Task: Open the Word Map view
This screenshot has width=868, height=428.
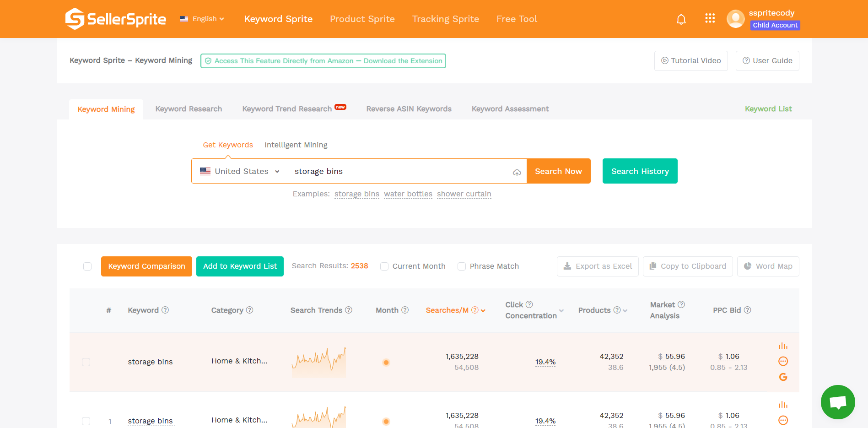Action: [x=768, y=266]
